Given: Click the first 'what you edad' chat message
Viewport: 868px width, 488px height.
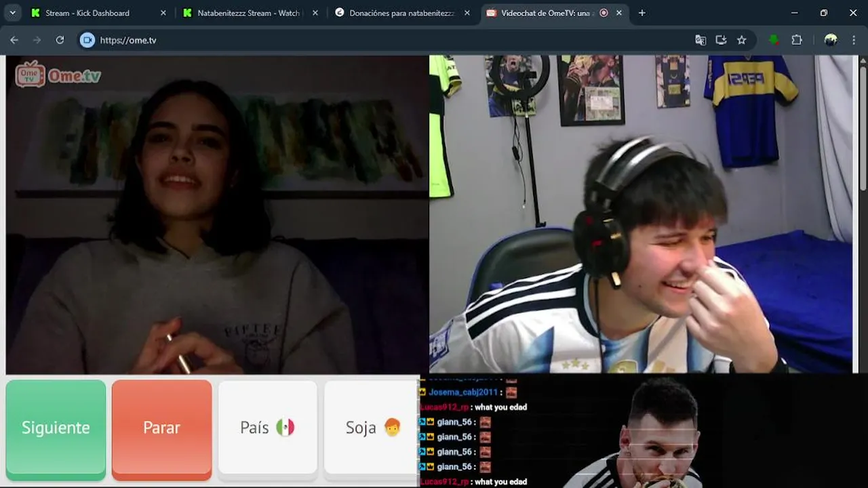Looking at the screenshot, I should 500,407.
